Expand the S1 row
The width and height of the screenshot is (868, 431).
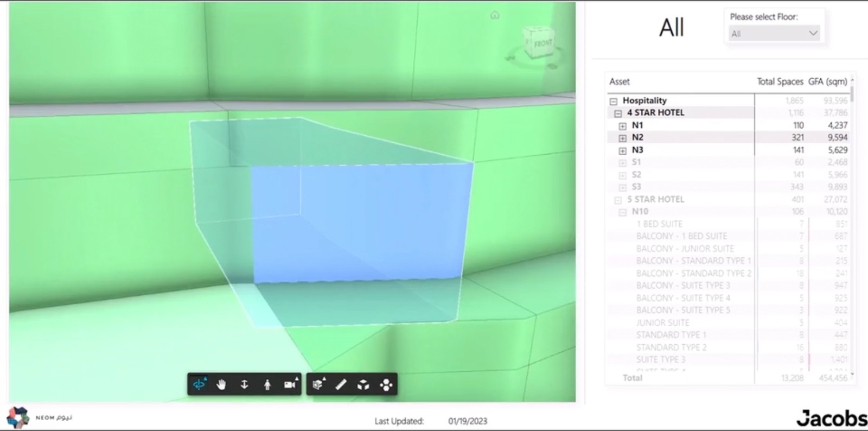tap(622, 163)
